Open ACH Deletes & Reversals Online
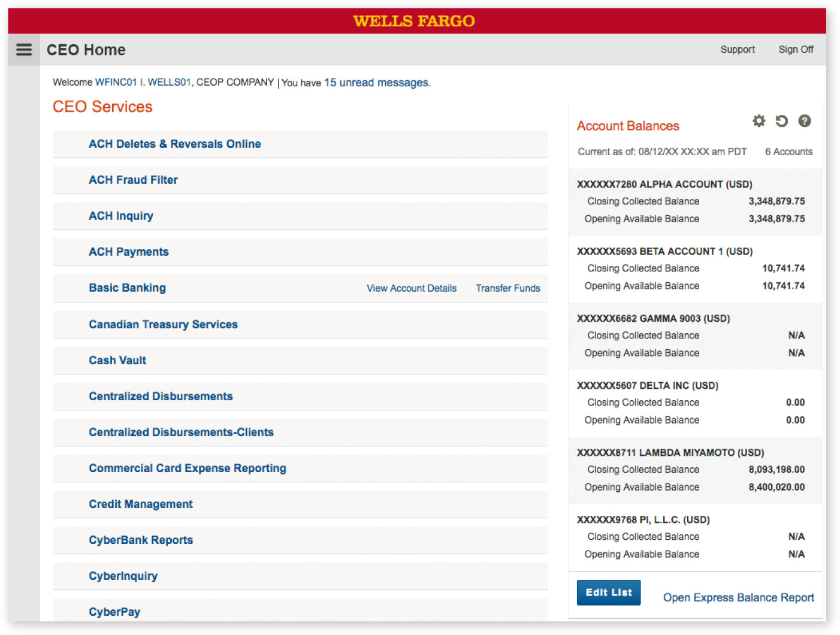840x635 pixels. (x=174, y=144)
